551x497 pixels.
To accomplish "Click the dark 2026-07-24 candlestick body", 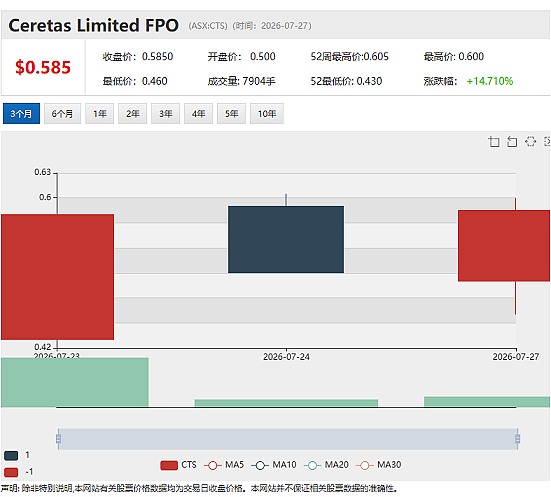I will 286,239.
